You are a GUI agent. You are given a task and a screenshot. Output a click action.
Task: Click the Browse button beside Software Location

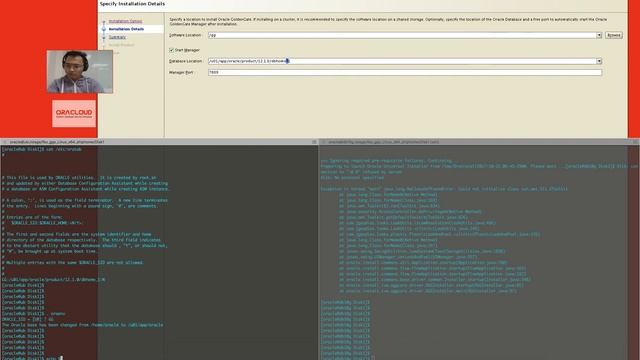(x=613, y=36)
